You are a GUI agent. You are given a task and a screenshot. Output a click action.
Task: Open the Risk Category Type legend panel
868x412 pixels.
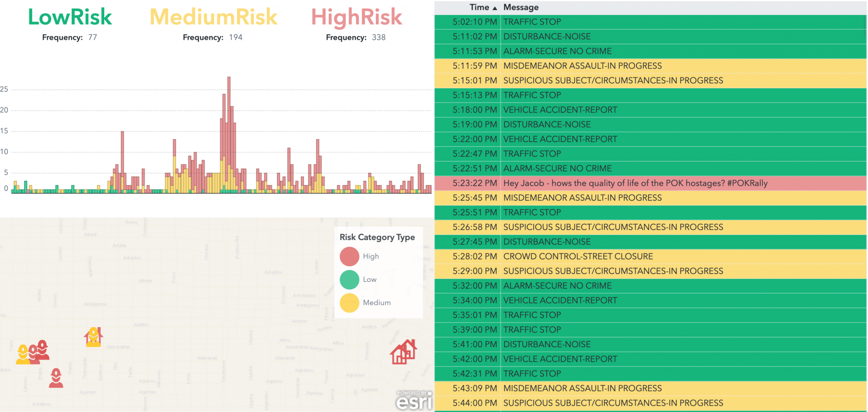[377, 237]
